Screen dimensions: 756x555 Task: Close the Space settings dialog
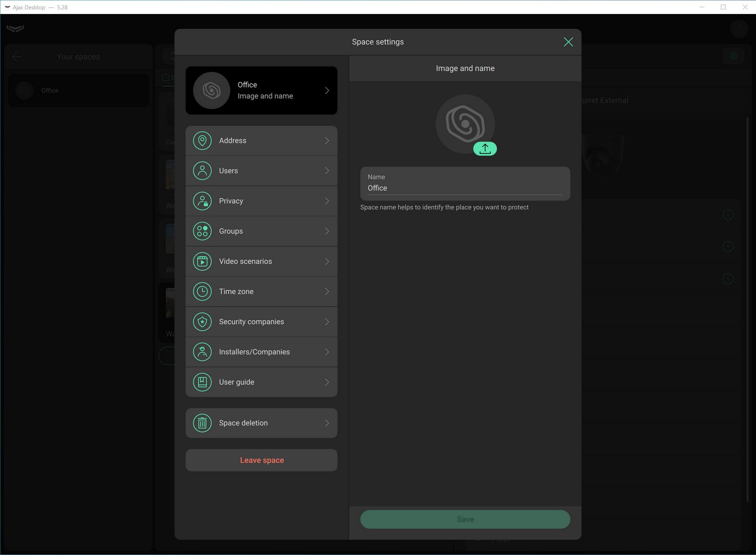coord(568,42)
